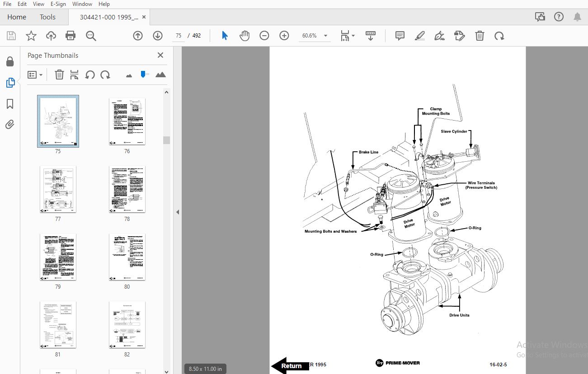
Task: Add a comment note icon
Action: tap(400, 36)
